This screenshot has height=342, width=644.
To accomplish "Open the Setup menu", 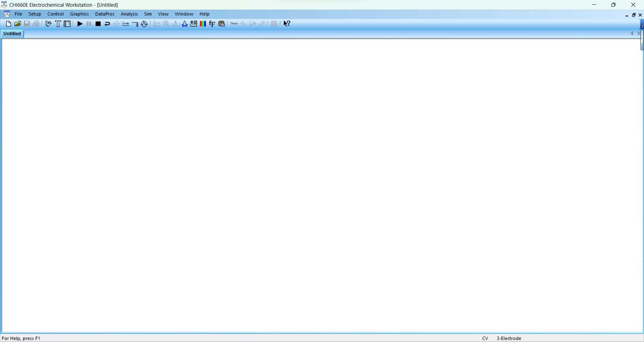I will [35, 14].
